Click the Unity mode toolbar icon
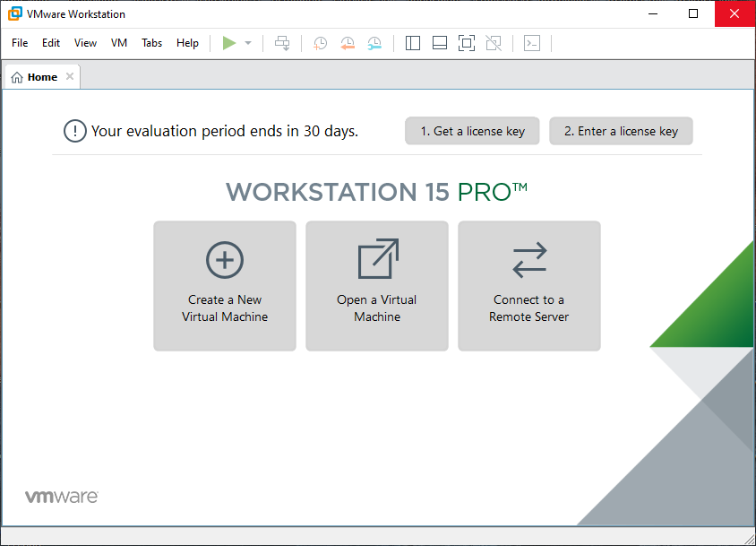 tap(494, 43)
